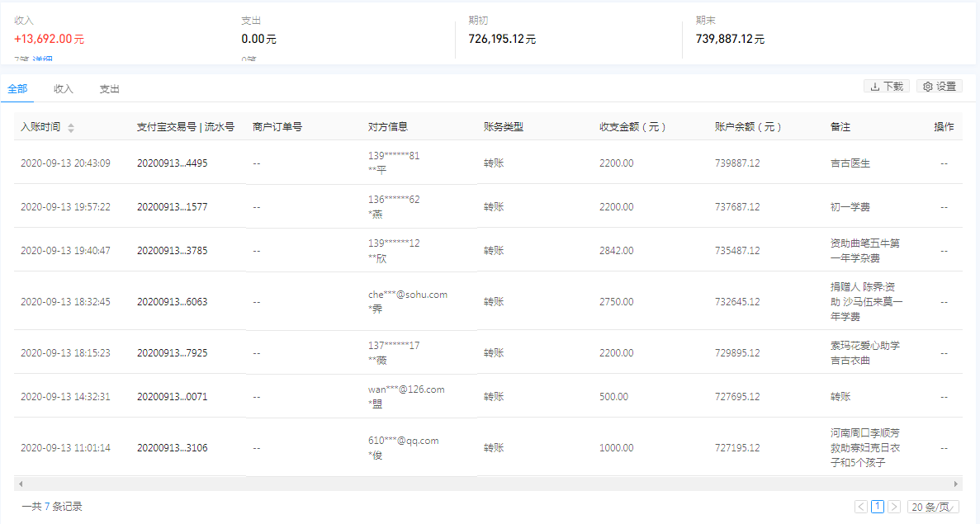Sort by the 入账时间 sort arrows
Viewport: 980px width, 524px height.
71,128
